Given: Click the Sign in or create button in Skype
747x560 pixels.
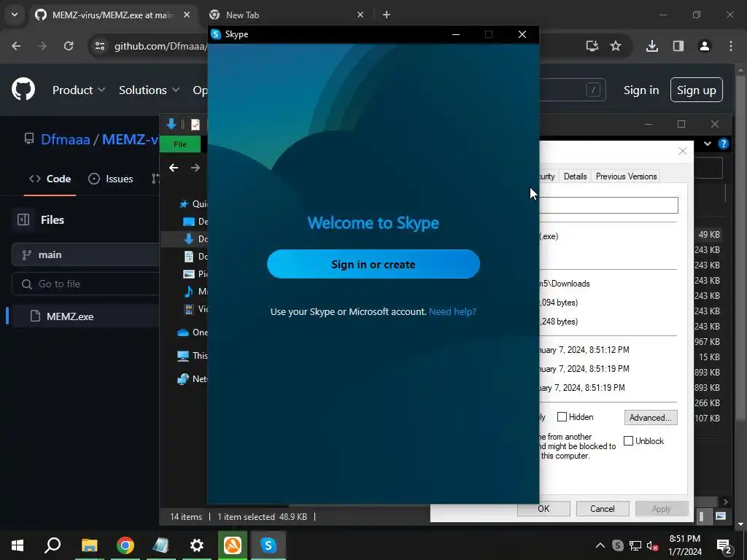Looking at the screenshot, I should [x=373, y=264].
